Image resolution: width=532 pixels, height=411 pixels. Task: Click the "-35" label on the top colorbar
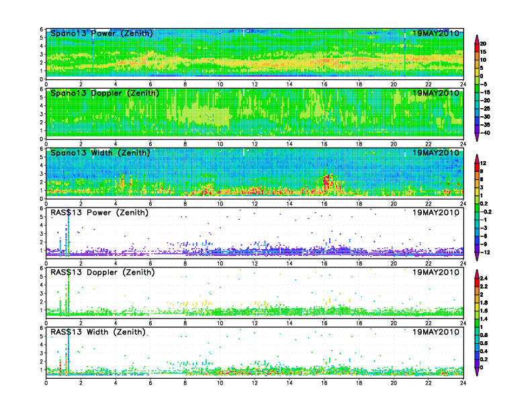[485, 125]
